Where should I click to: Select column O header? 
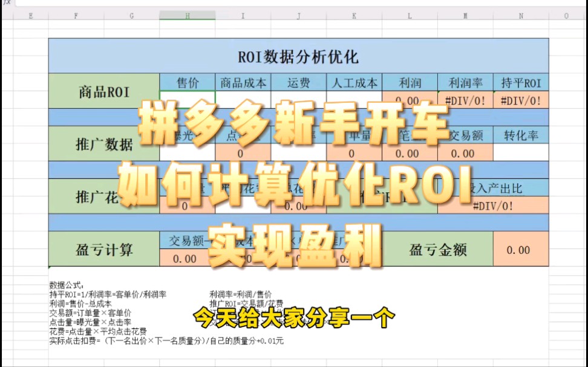(x=566, y=16)
